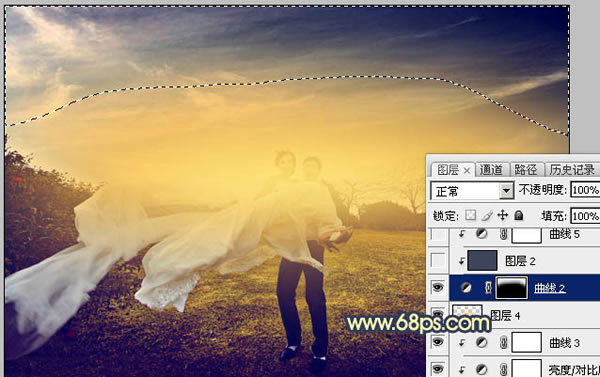Select the 曲线 2 layer mask thumbnail
This screenshot has width=600, height=377.
pyautogui.click(x=511, y=288)
